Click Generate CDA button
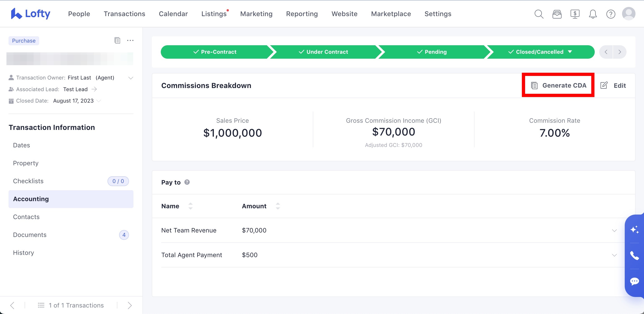Screen dimensions: 644x314 pyautogui.click(x=558, y=86)
